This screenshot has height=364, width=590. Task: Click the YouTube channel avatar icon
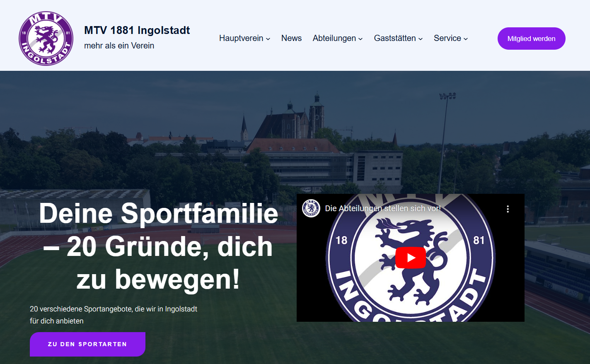[x=311, y=208]
